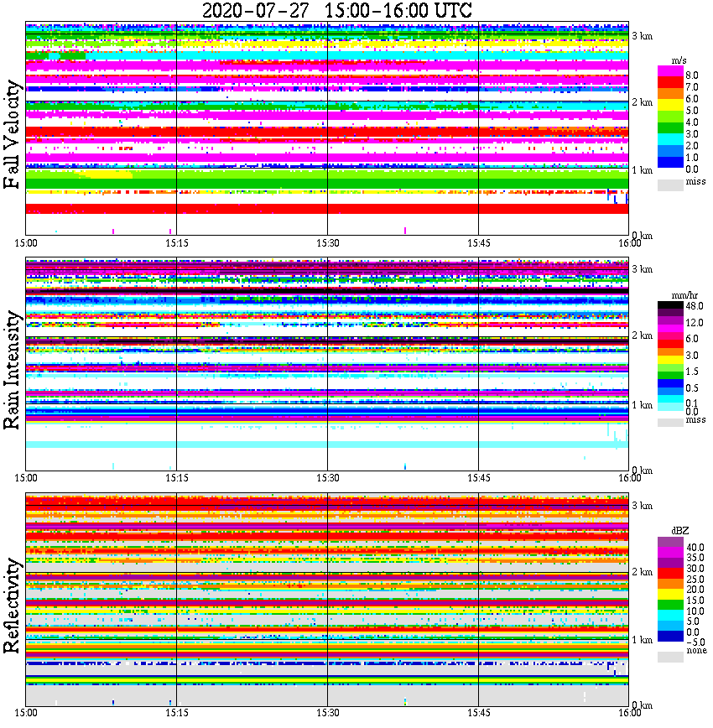Click the title "2020-07-27 15:00-16:00 UTC"
The width and height of the screenshot is (713, 728).
(337, 10)
